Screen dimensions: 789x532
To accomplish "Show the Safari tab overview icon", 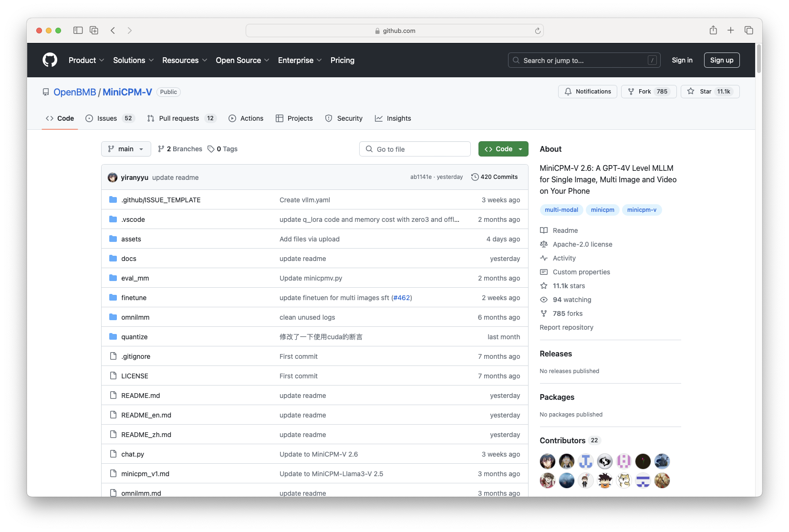I will pos(748,31).
